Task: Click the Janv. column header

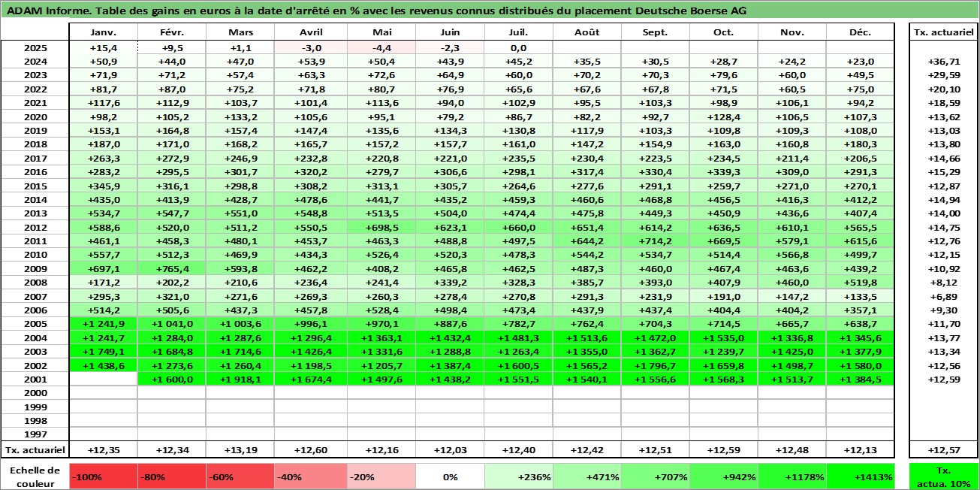Action: (103, 32)
